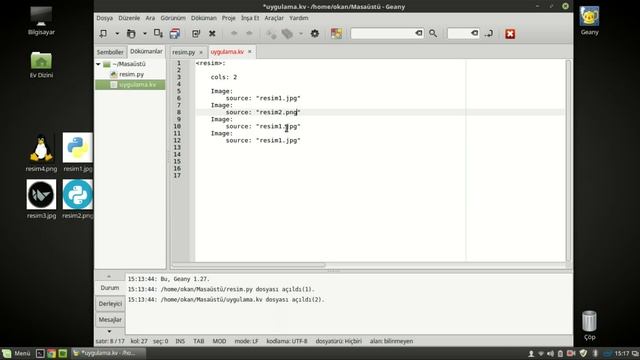Select the resim3.jpg desktop file

coord(41,199)
